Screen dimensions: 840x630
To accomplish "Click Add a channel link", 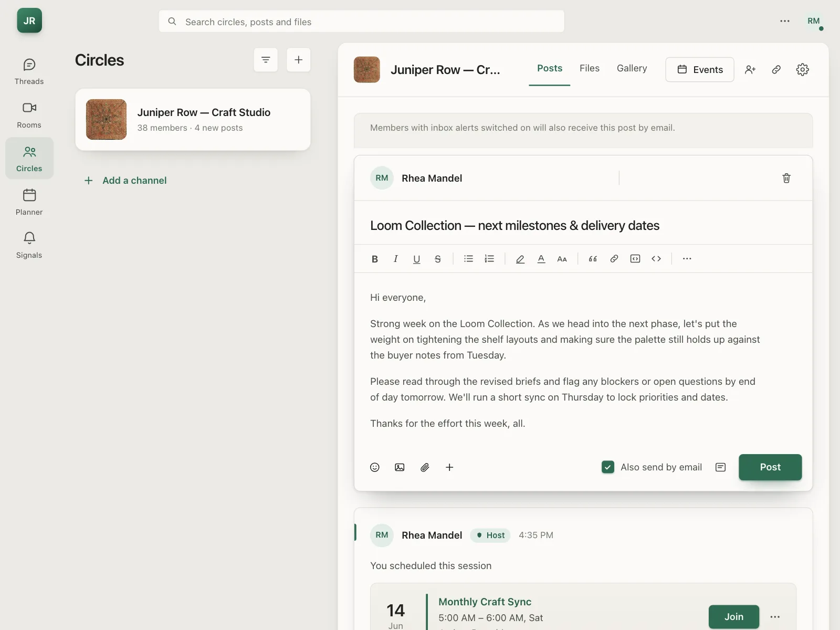I will click(x=125, y=181).
